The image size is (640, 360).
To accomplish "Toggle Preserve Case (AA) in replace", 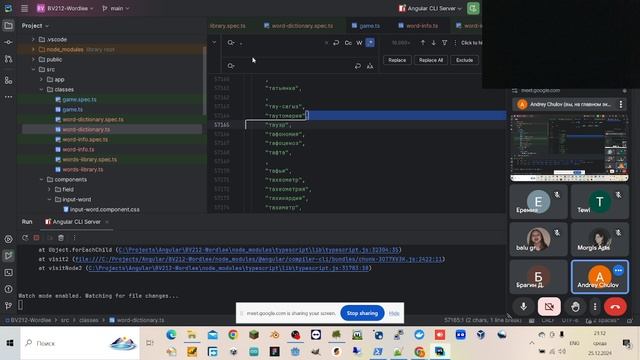I will (x=370, y=66).
